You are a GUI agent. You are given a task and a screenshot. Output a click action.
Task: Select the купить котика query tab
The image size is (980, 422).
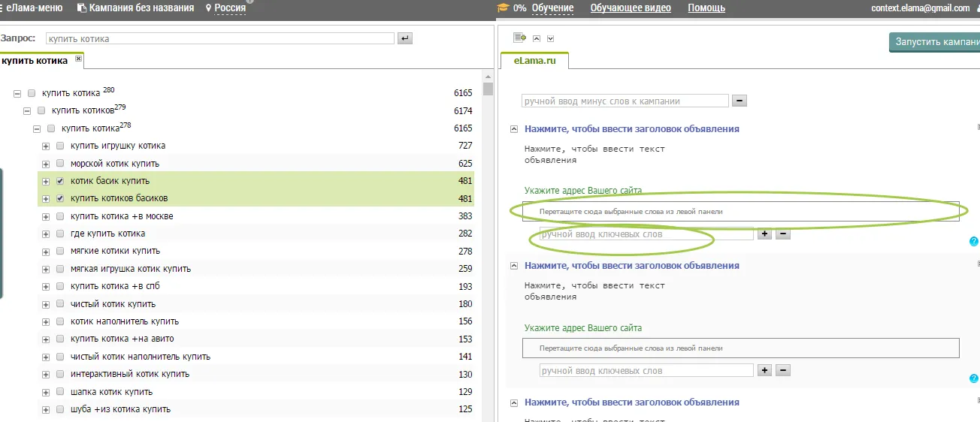pyautogui.click(x=35, y=61)
